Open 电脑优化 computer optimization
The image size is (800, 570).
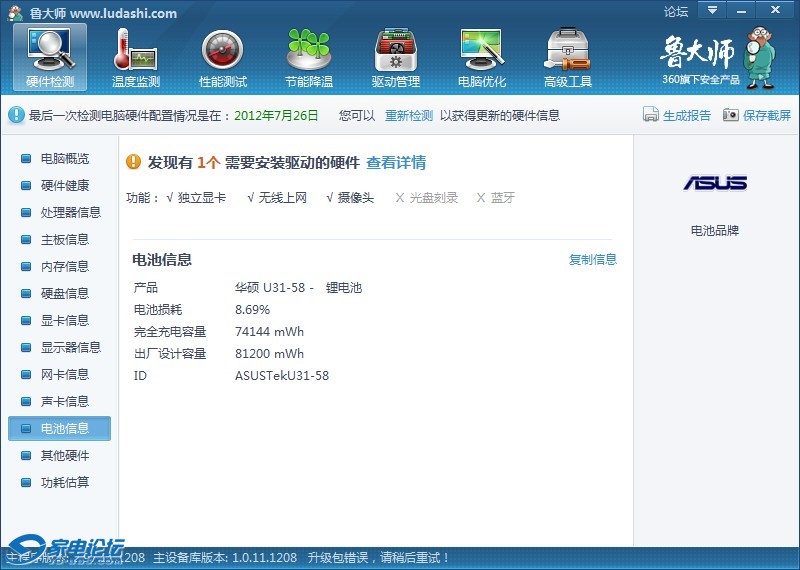coord(482,58)
